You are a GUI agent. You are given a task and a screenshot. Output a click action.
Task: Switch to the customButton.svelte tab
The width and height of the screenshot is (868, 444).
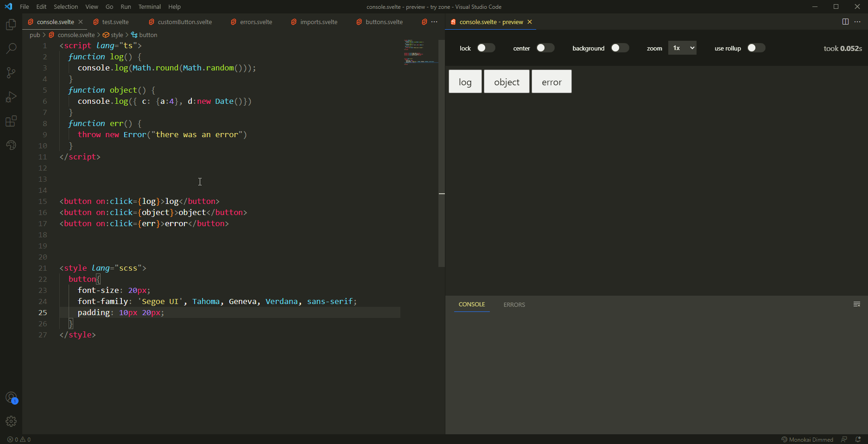click(x=184, y=22)
